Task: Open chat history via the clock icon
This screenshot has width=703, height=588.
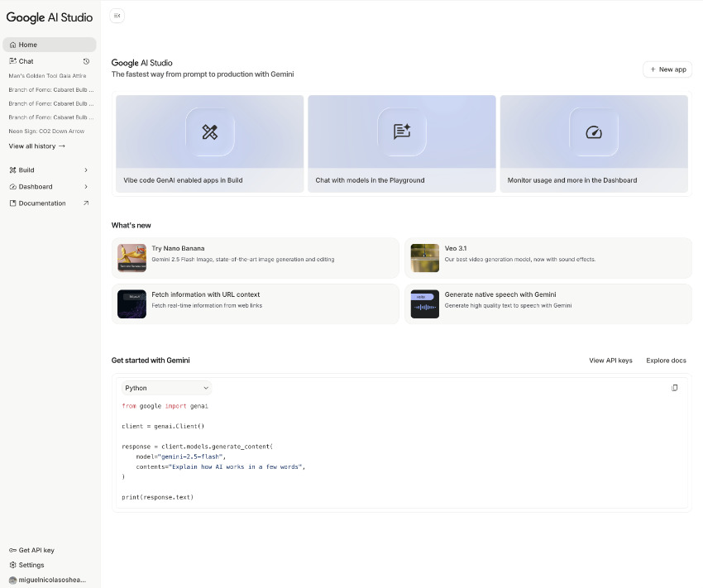Action: coord(87,61)
